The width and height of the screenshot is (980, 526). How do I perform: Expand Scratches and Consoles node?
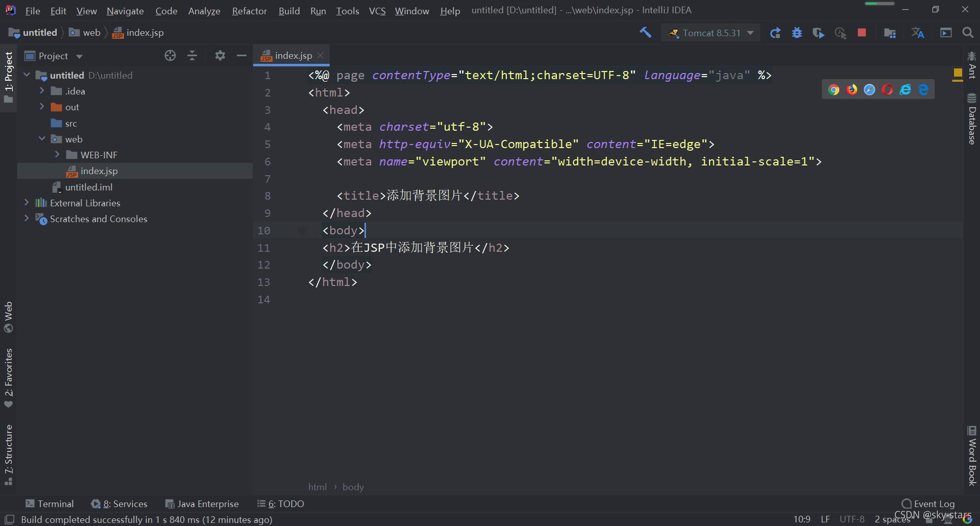[x=27, y=219]
